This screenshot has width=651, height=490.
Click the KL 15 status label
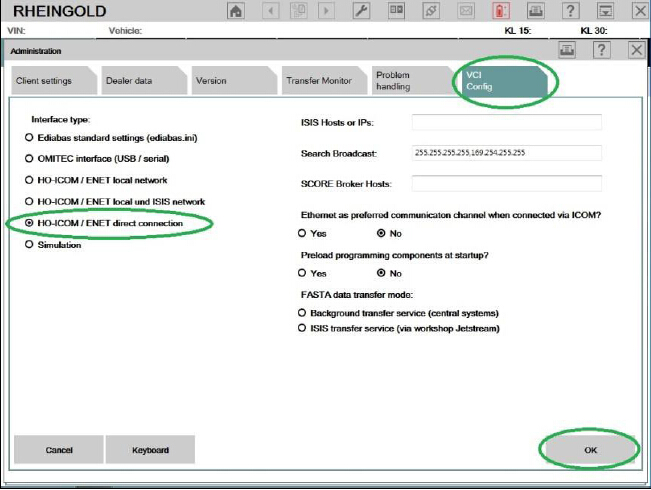tap(518, 31)
